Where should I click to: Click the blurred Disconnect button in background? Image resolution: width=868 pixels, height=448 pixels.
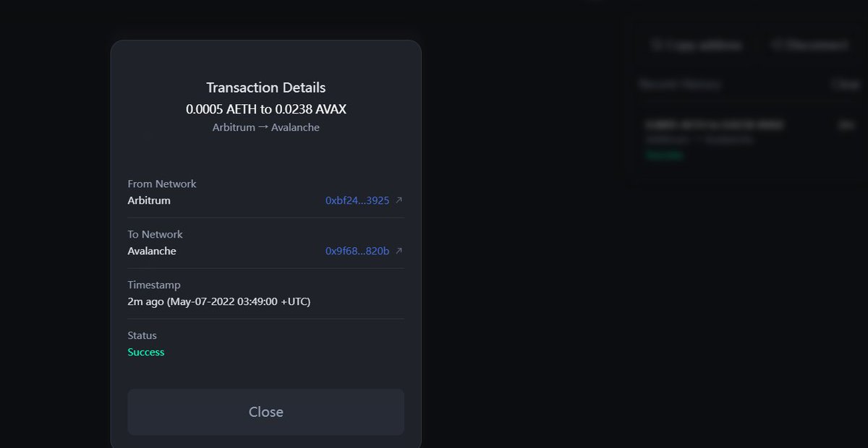[x=809, y=46]
